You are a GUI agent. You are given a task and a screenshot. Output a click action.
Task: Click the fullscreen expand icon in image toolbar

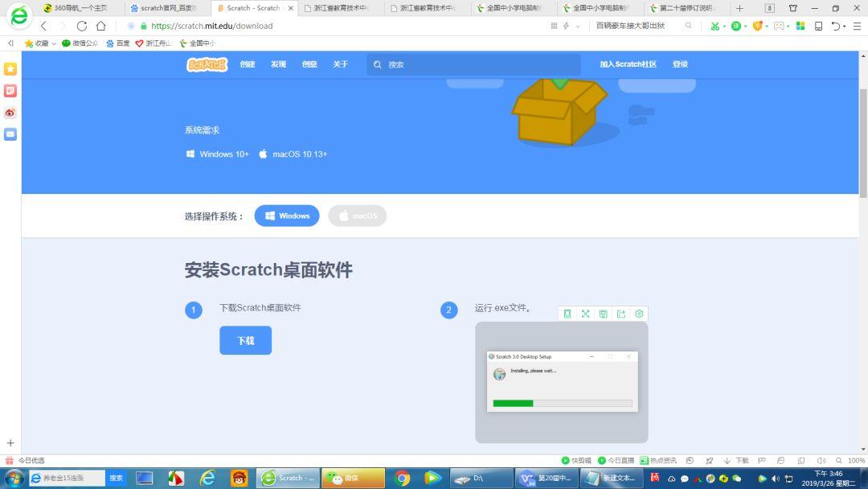click(x=585, y=314)
